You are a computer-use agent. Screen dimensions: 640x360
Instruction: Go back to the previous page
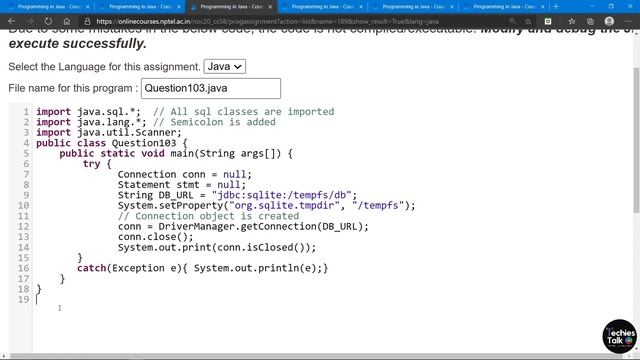(11, 21)
